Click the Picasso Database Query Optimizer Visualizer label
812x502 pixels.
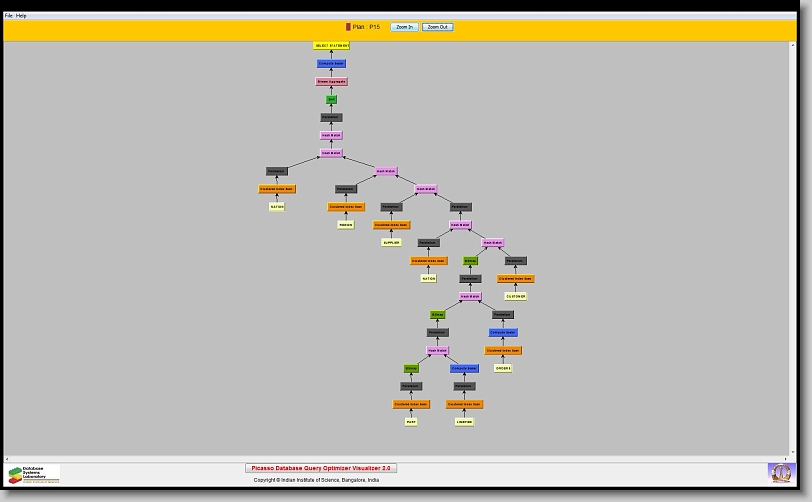click(x=321, y=467)
